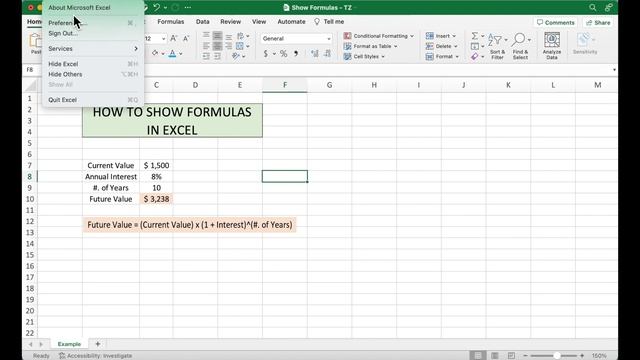Click the Merge and Center icon
This screenshot has width=640, height=360.
(x=240, y=46)
